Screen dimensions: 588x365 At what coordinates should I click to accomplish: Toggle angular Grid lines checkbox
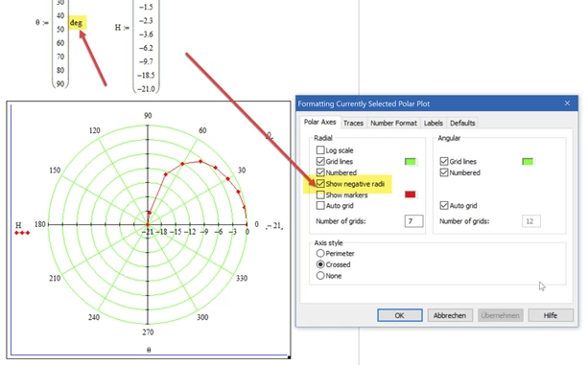tap(444, 161)
